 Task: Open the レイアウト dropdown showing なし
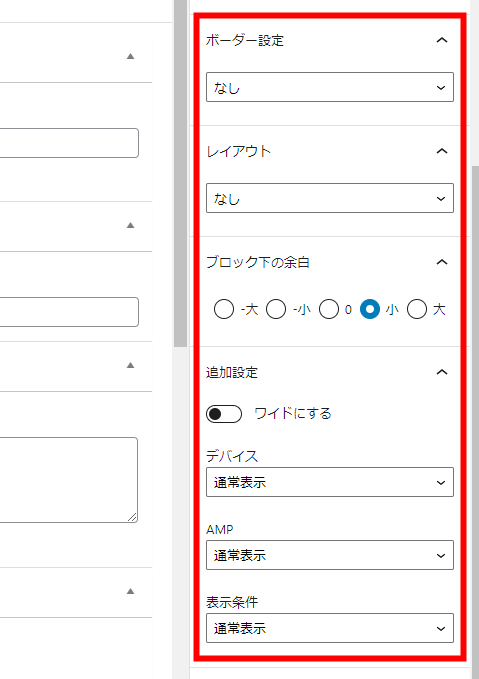tap(330, 198)
